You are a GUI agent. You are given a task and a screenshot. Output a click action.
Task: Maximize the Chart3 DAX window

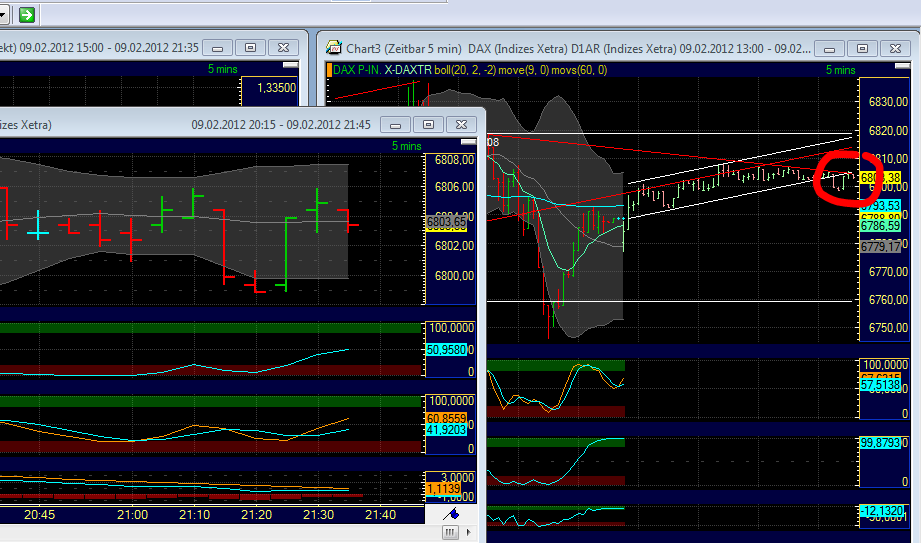coord(863,48)
